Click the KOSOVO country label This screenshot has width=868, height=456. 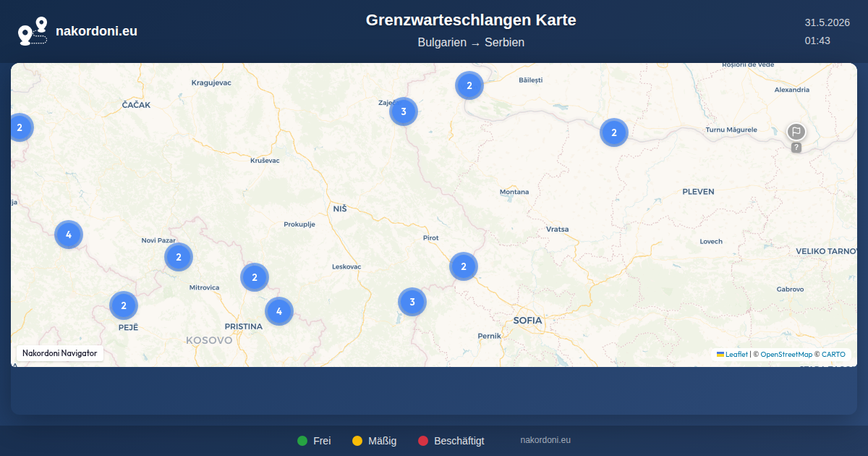tap(209, 339)
